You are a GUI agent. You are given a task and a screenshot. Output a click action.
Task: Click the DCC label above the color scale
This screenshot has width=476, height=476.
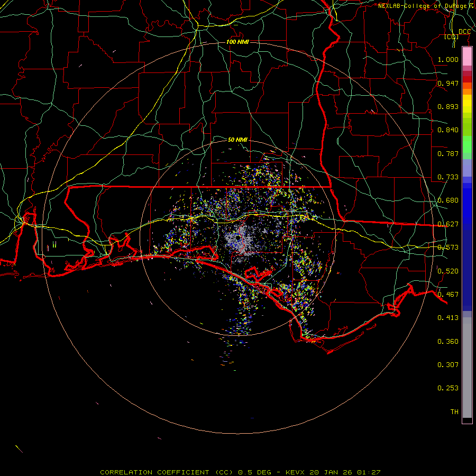click(x=464, y=32)
